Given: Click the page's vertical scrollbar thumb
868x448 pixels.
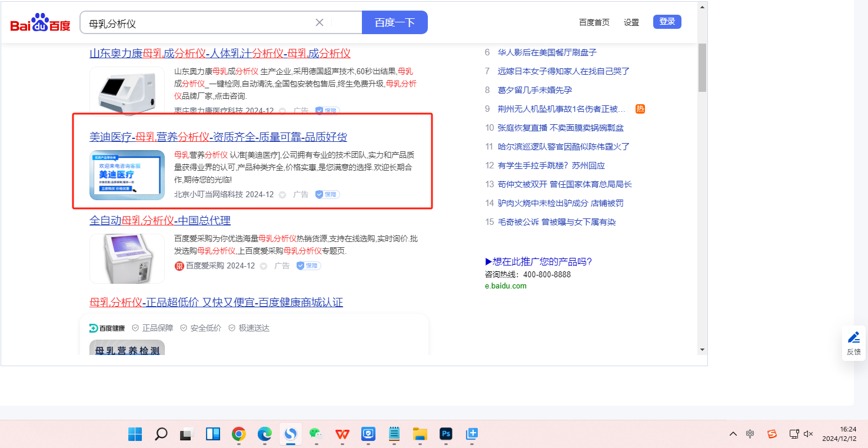Looking at the screenshot, I should 702,68.
